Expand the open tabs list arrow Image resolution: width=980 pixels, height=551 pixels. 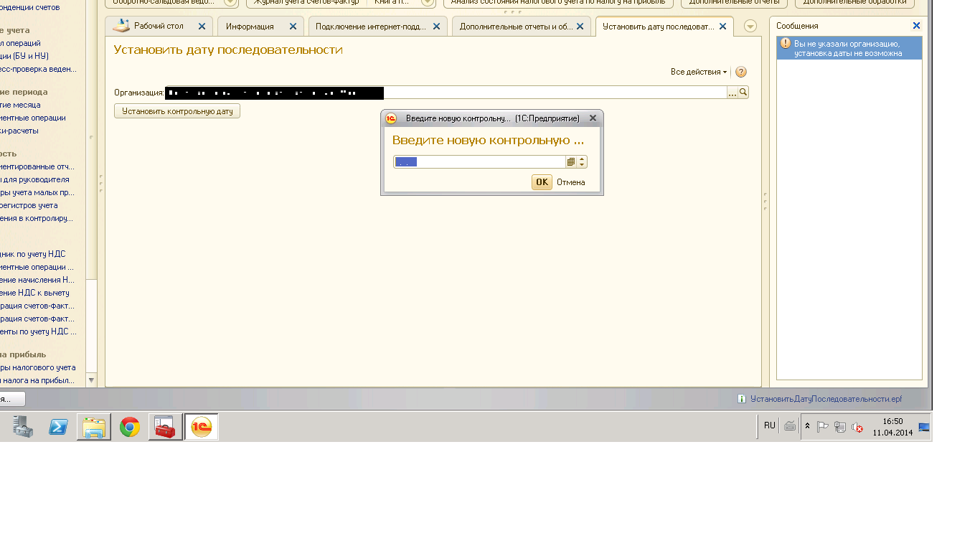pos(750,27)
